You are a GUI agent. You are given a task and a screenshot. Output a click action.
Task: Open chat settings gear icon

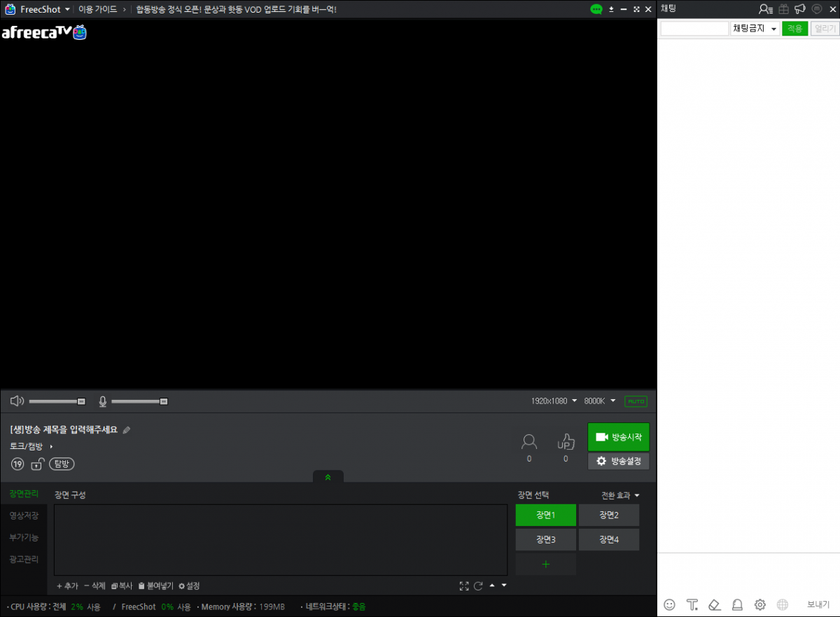point(760,604)
